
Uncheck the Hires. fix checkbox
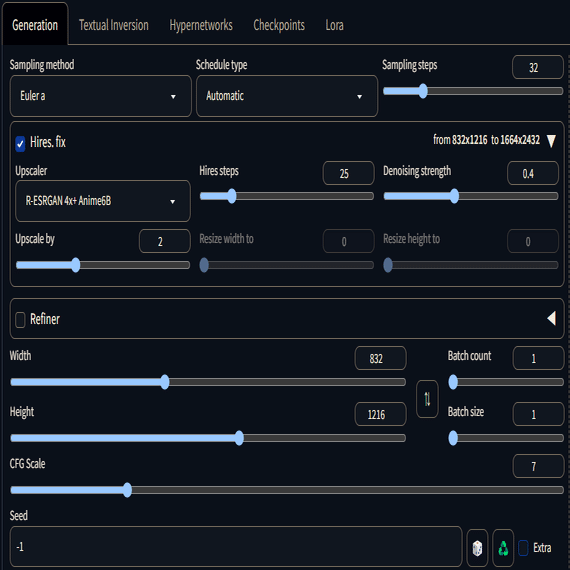click(20, 143)
